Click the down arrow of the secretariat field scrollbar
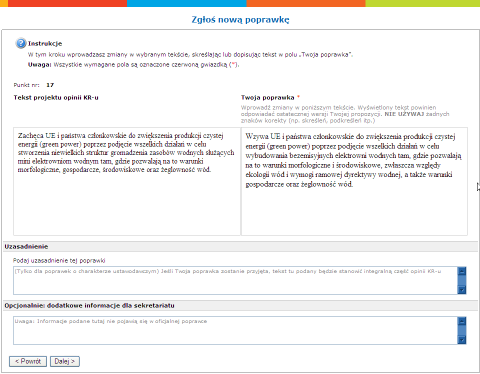480x374 pixels. point(462,340)
